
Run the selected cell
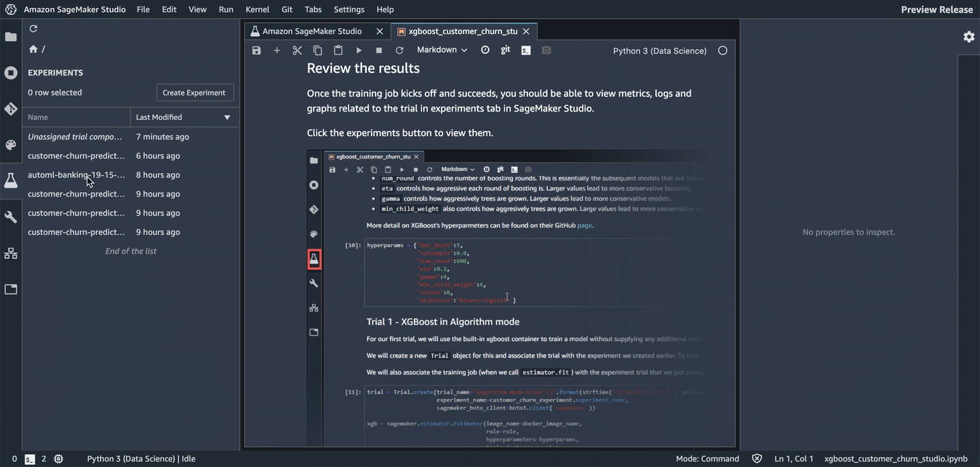coord(359,50)
